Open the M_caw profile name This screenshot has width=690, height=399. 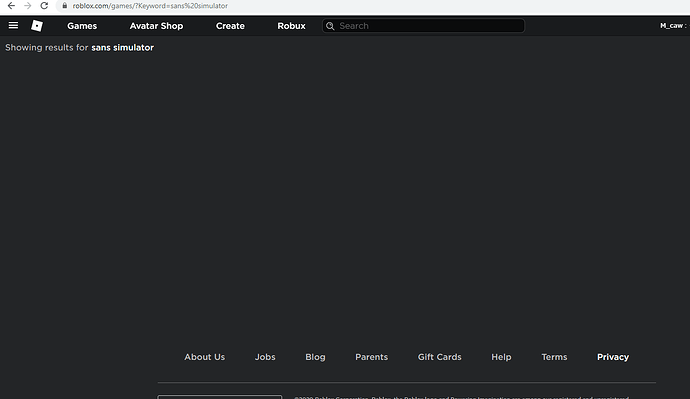671,26
